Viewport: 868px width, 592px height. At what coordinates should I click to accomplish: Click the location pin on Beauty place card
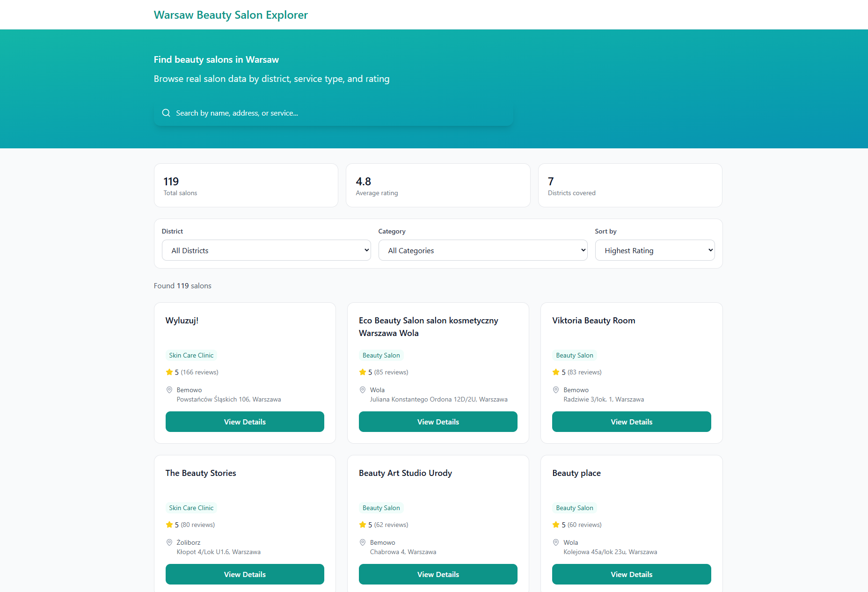click(x=556, y=542)
